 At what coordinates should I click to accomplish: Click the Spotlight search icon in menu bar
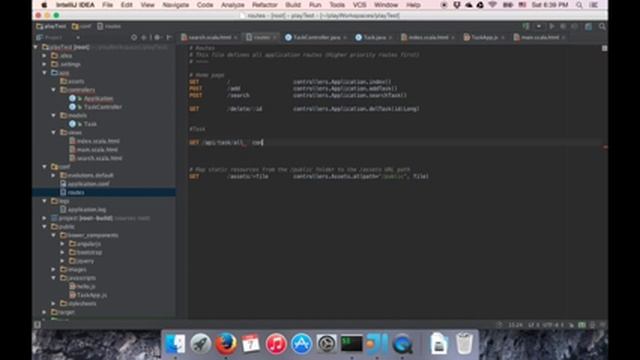pos(579,5)
